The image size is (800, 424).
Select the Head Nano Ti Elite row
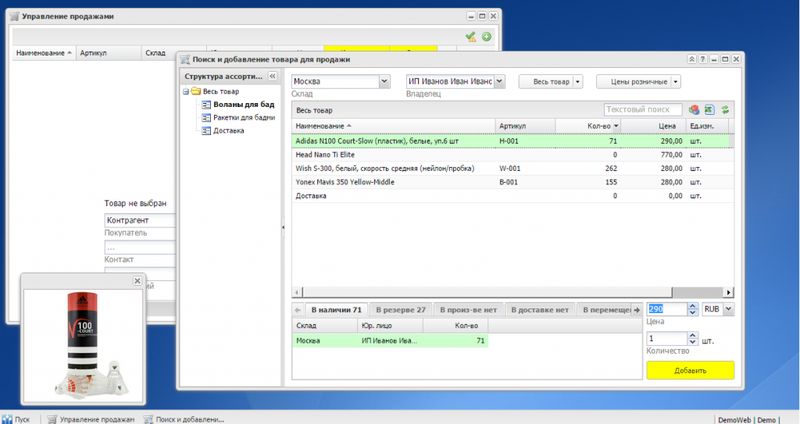click(x=513, y=155)
